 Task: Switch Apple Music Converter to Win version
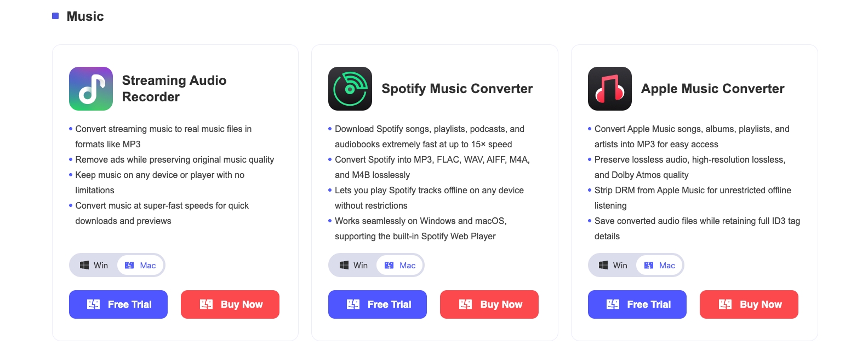point(613,266)
